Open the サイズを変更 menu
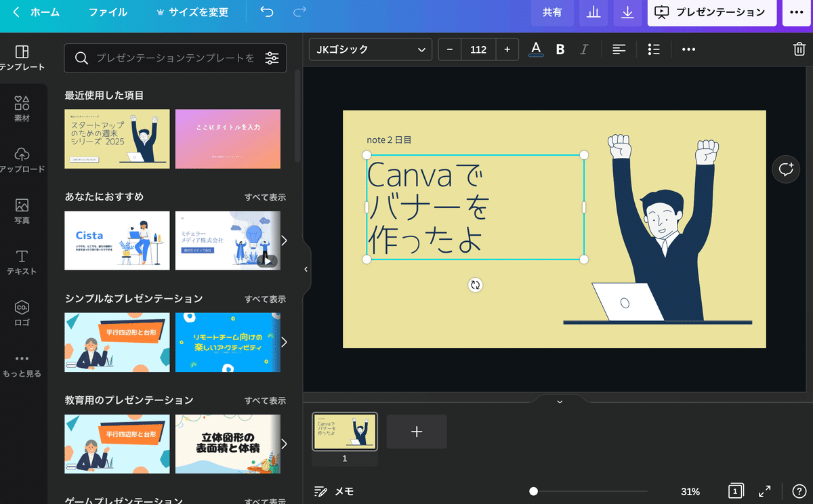 click(x=192, y=12)
